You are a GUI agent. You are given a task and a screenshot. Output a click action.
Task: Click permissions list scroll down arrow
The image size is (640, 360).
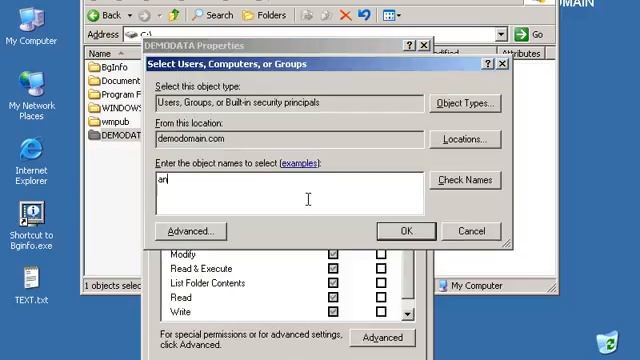[407, 314]
